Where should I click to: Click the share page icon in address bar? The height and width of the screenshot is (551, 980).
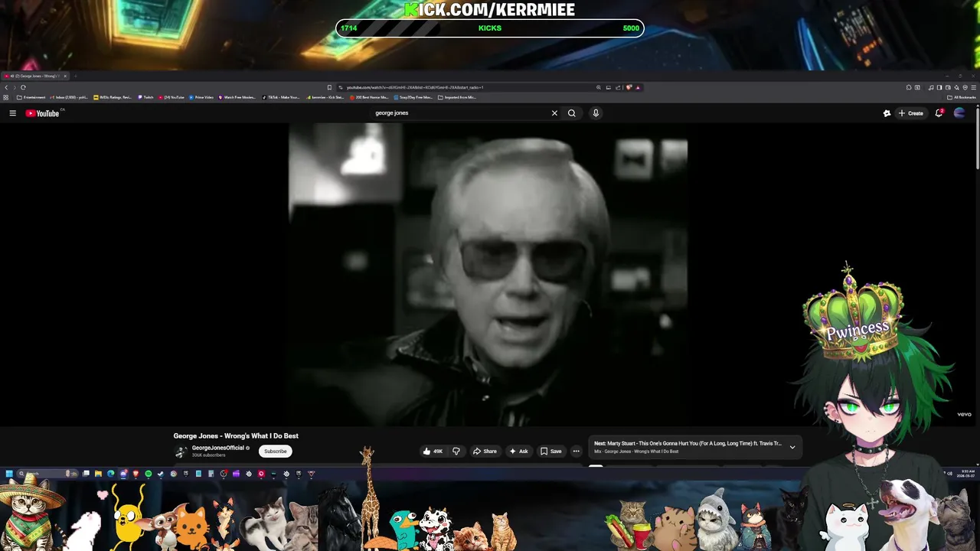(x=618, y=87)
